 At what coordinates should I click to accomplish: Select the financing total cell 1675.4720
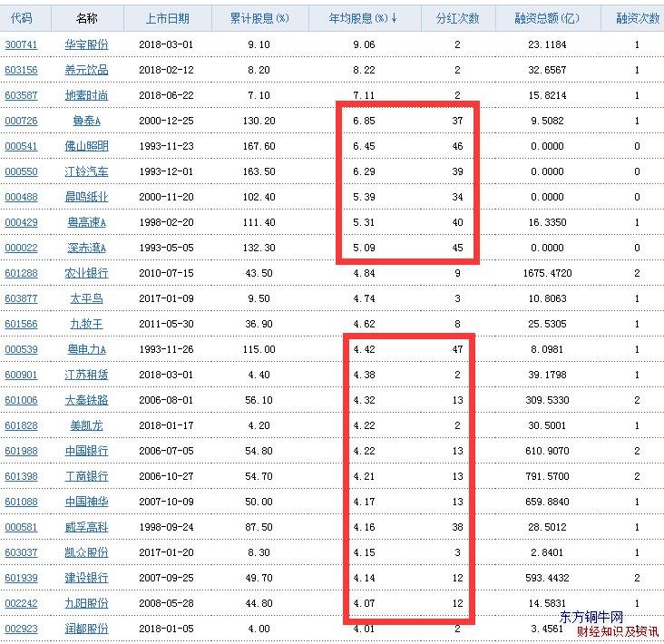click(547, 273)
